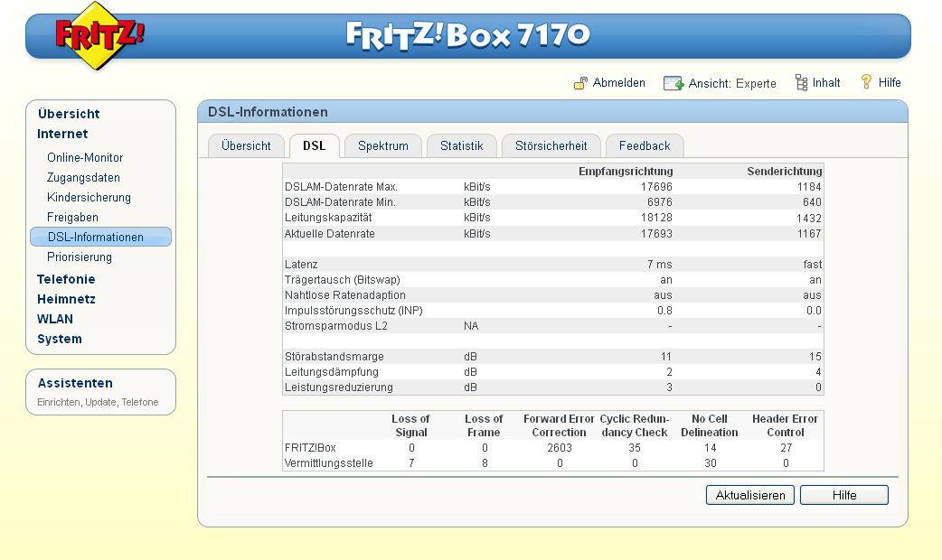The width and height of the screenshot is (942, 560).
Task: Click the '7 ms' latency value
Action: coord(660,264)
